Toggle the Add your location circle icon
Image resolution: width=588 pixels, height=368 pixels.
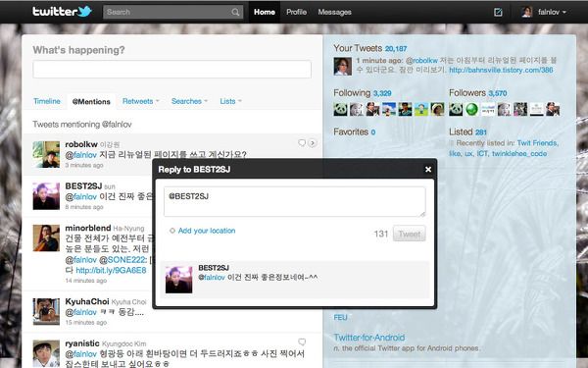coord(172,231)
